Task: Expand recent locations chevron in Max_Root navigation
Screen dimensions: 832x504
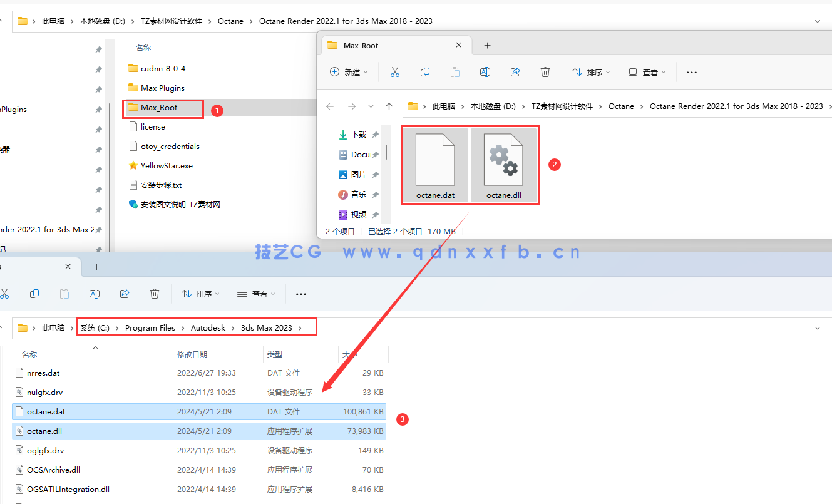Action: pos(371,106)
